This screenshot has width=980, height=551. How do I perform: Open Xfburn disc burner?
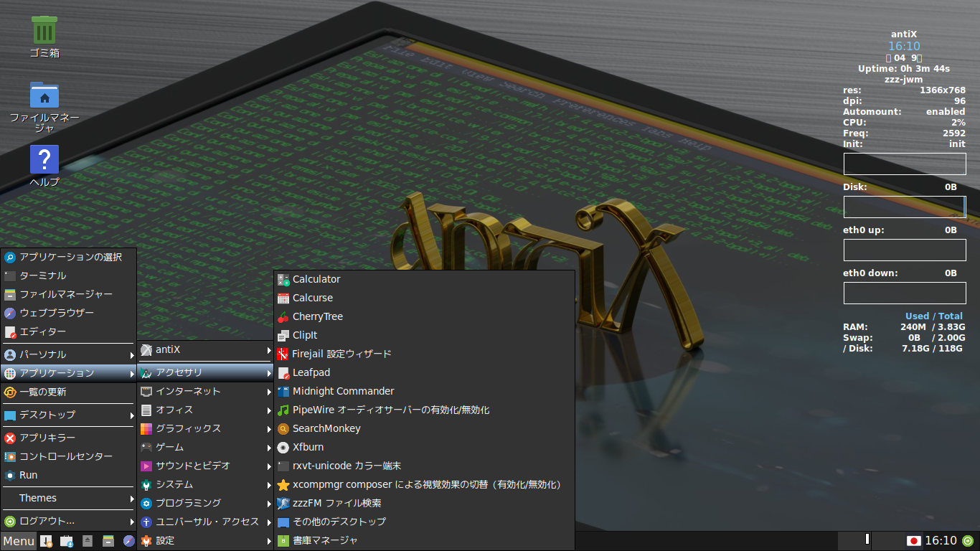point(424,447)
